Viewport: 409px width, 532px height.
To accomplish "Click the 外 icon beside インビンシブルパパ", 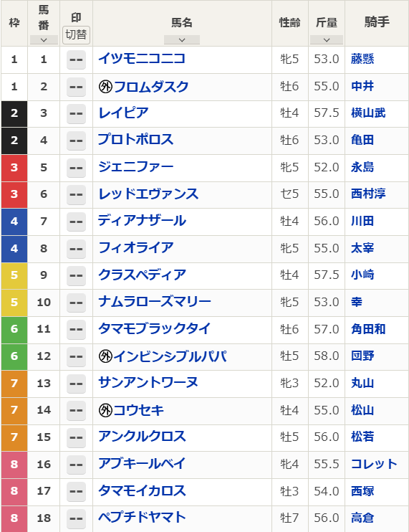I will [105, 356].
